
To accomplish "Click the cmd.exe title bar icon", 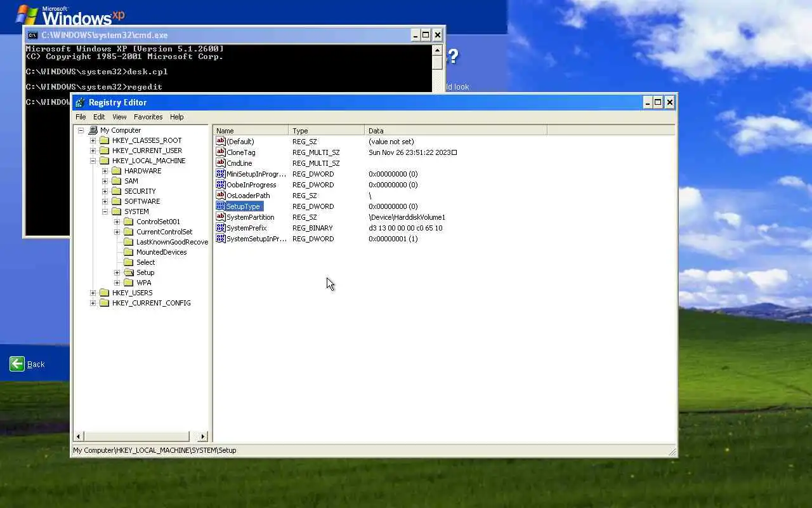I will [32, 35].
